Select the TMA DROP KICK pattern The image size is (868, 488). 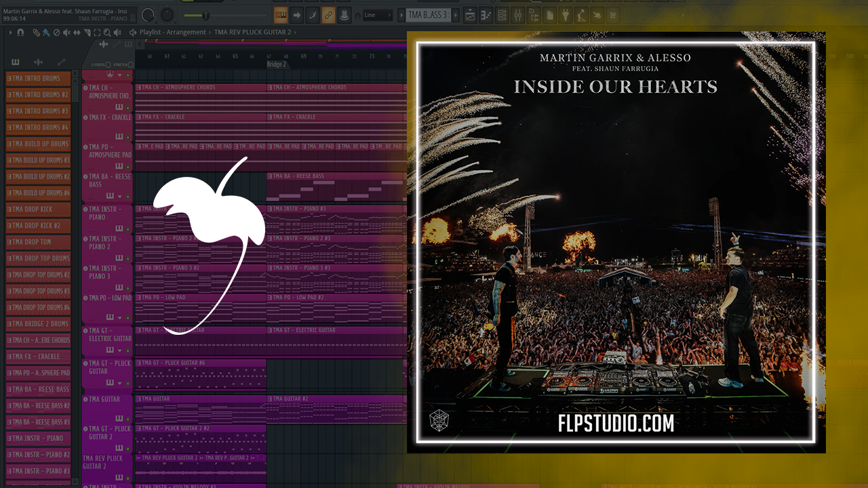click(x=38, y=209)
